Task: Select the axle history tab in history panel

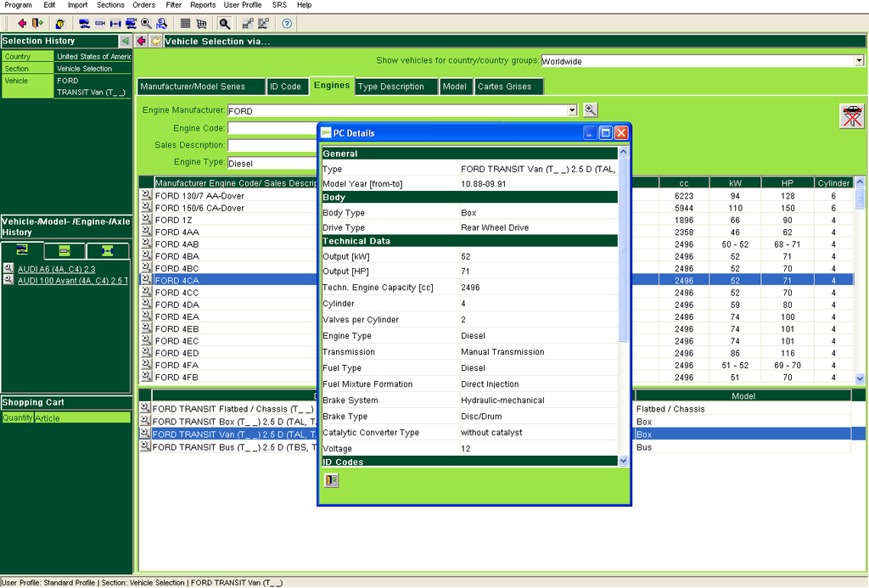Action: [x=108, y=251]
